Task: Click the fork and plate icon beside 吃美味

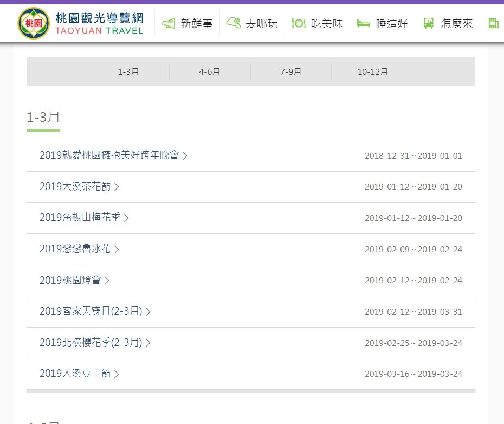Action: tap(299, 23)
